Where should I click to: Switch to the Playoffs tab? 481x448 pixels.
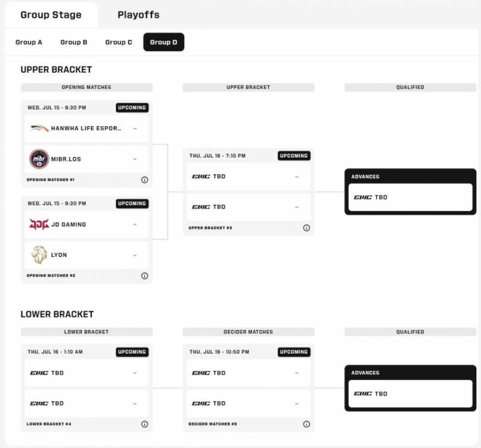[x=138, y=14]
